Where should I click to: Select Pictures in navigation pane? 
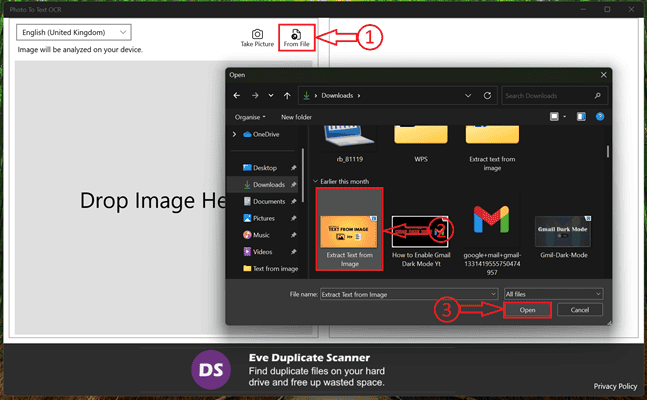click(x=259, y=218)
